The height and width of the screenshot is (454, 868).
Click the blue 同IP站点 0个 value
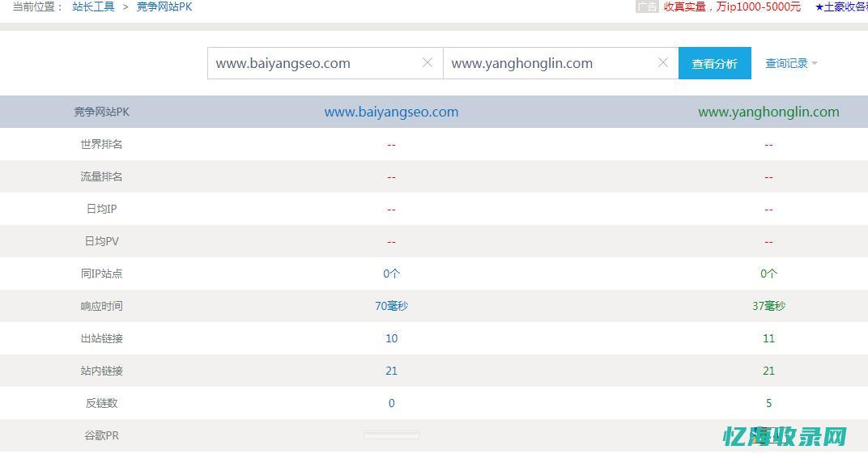tap(391, 274)
